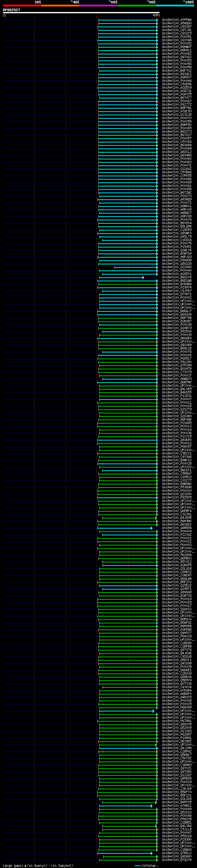Click the =100char. scale legend

click(147, 865)
